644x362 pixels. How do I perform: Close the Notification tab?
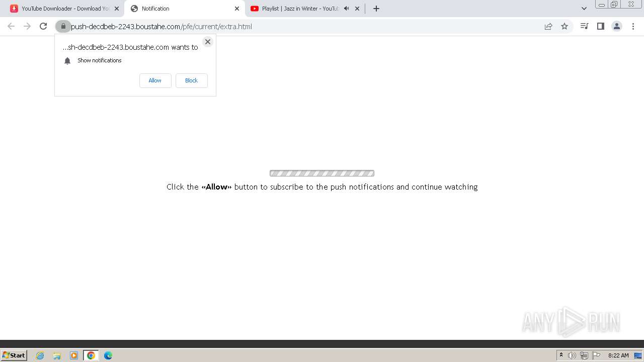click(237, 9)
